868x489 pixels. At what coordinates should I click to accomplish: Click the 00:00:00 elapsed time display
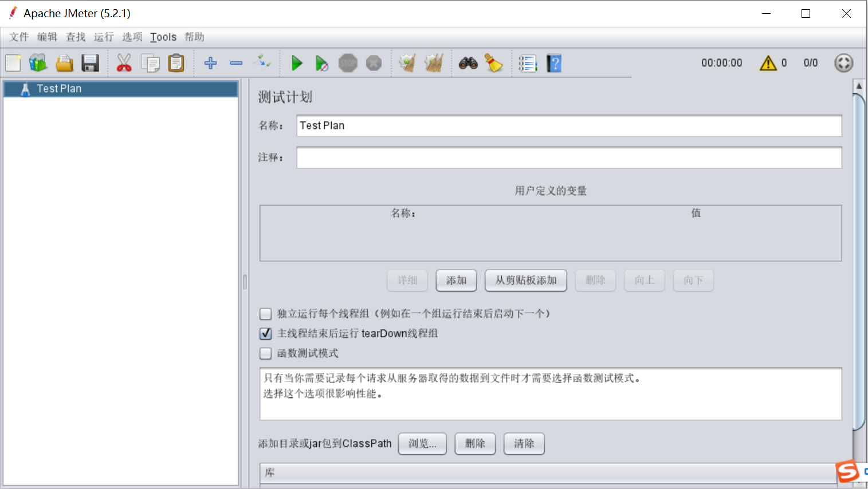(x=721, y=63)
